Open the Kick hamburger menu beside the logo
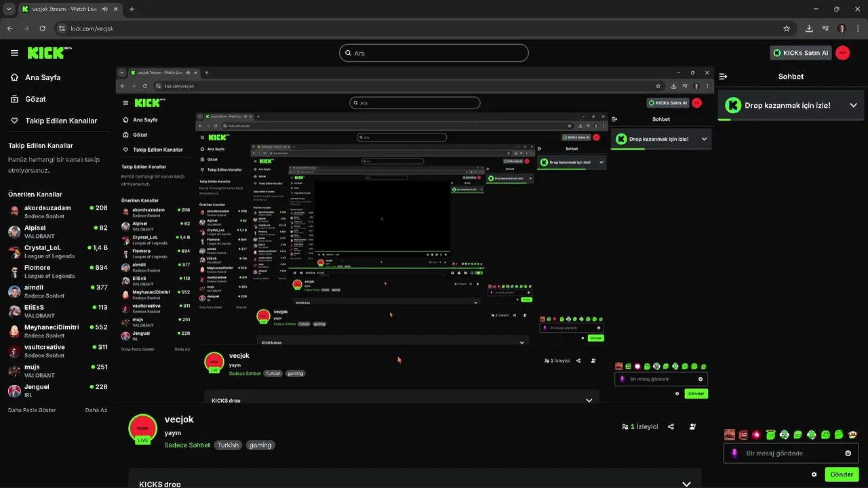Image resolution: width=868 pixels, height=488 pixels. [x=14, y=53]
